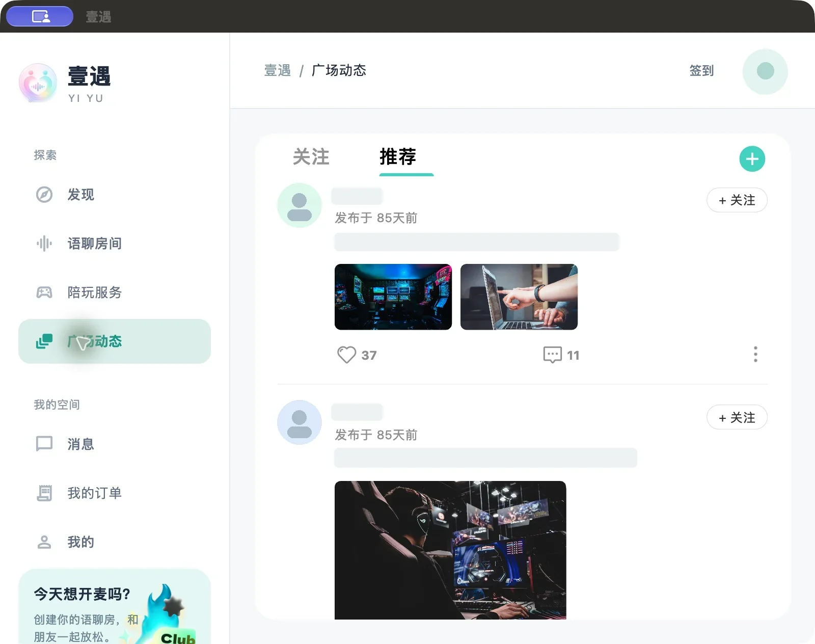Open 消息 in my space
The height and width of the screenshot is (644, 815).
(x=115, y=444)
